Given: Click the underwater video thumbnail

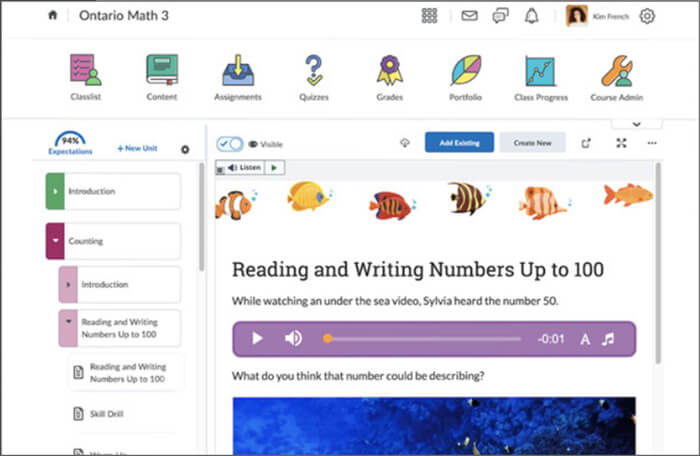Looking at the screenshot, I should (434, 426).
